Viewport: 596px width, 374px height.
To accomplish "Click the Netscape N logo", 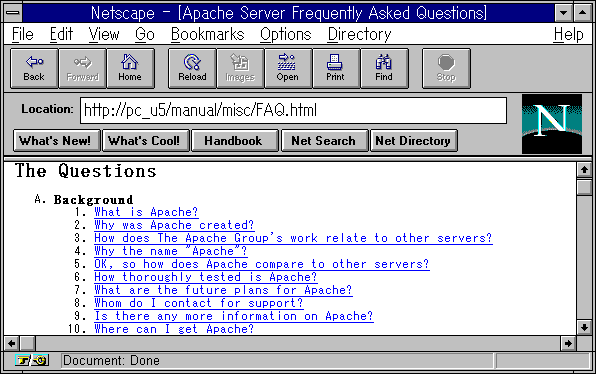I will (x=552, y=124).
